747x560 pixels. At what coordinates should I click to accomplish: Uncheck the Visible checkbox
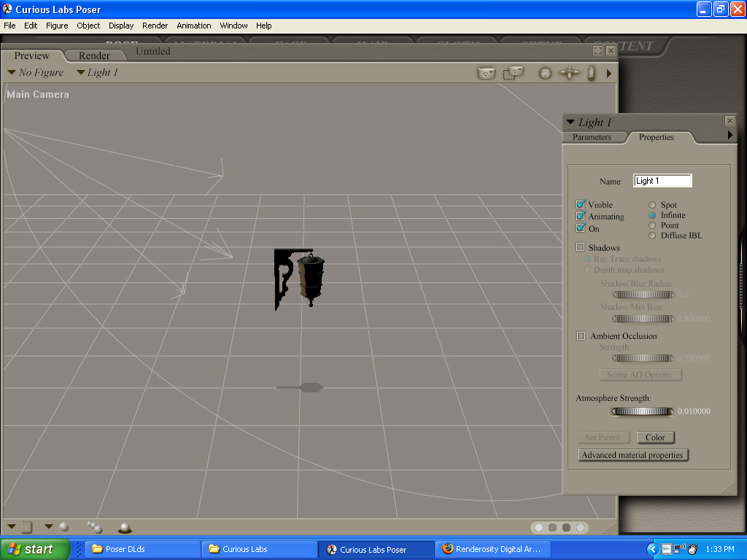coord(581,205)
